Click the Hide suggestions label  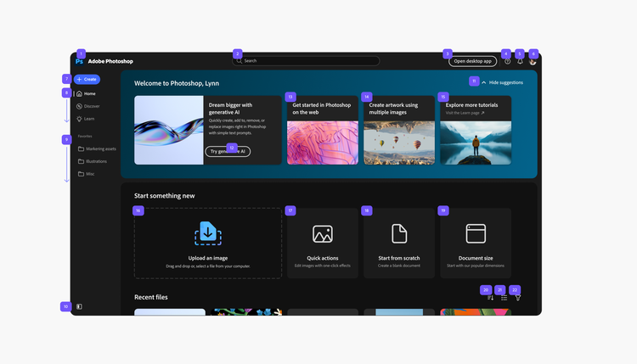coord(506,83)
